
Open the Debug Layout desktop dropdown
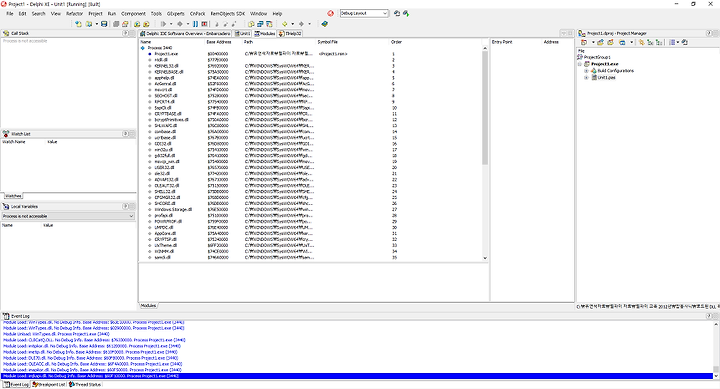385,13
